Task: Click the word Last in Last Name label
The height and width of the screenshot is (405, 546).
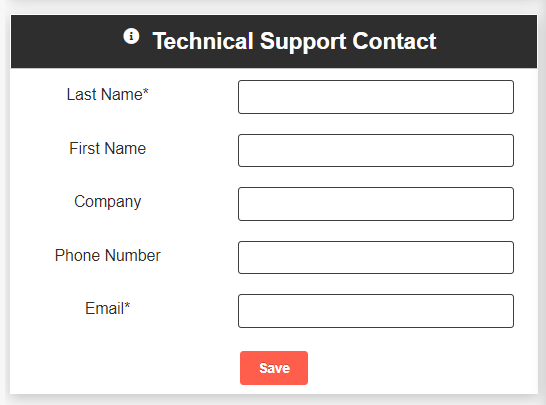Action: point(81,94)
